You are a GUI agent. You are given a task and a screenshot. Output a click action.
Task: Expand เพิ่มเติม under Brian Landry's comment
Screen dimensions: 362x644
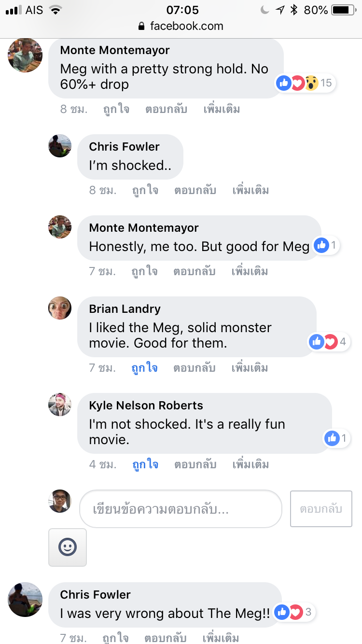(x=250, y=368)
